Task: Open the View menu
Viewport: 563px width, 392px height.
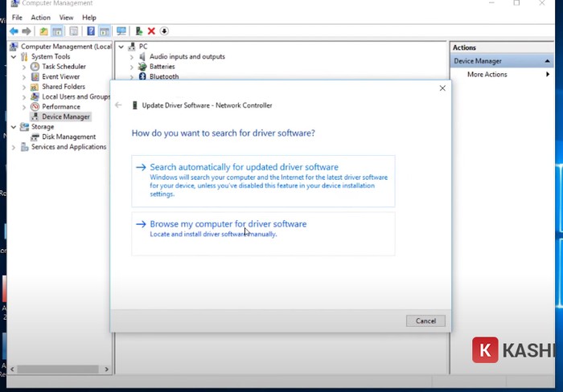Action: 66,17
